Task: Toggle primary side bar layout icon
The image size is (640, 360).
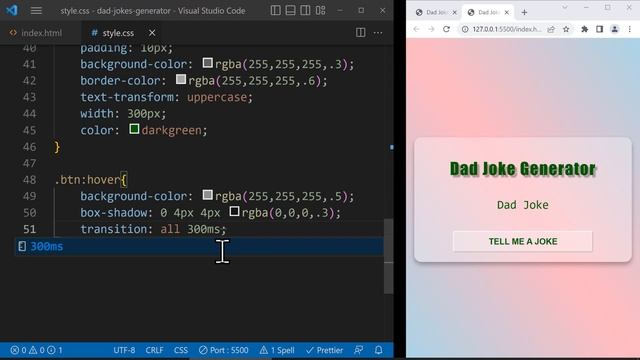Action: coord(276,11)
